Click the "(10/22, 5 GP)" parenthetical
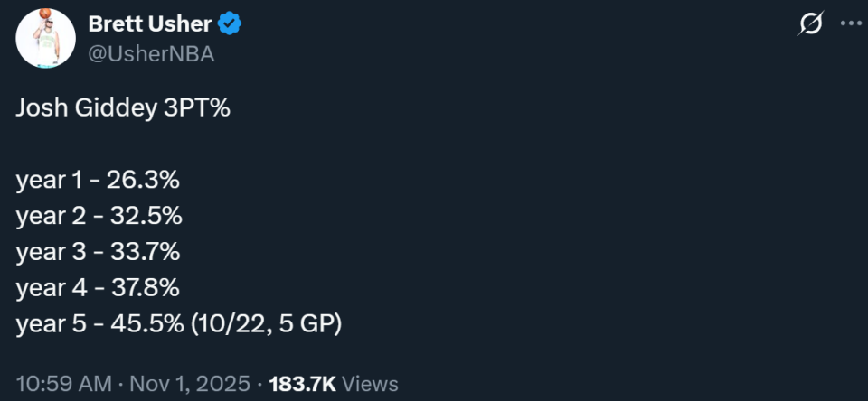Image resolution: width=868 pixels, height=401 pixels. coord(267,325)
